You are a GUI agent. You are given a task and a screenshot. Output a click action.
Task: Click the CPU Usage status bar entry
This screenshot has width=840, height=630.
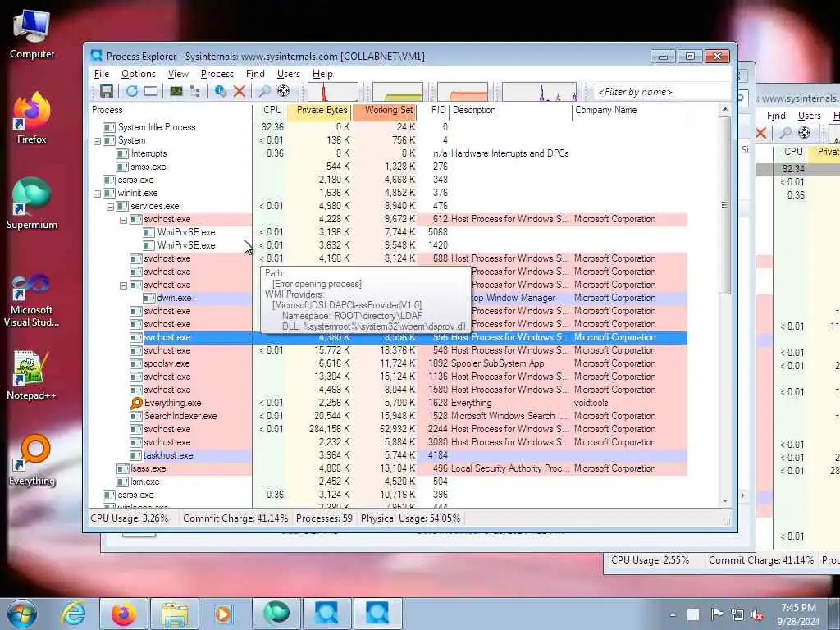point(130,518)
